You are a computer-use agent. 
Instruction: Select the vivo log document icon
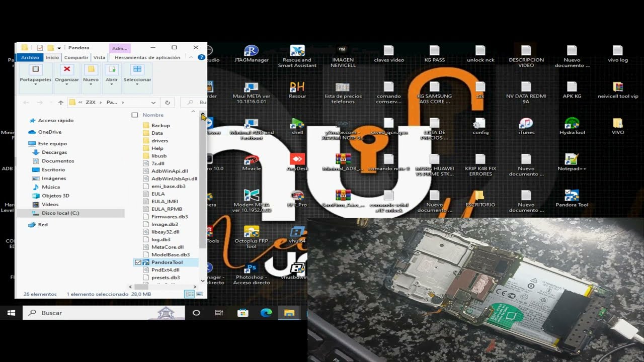(x=618, y=54)
